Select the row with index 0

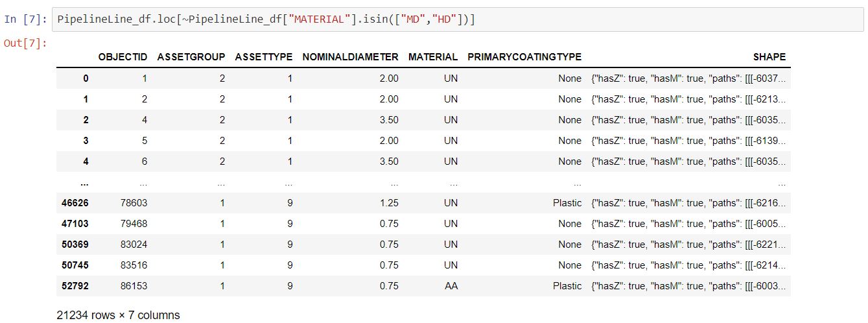click(423, 78)
